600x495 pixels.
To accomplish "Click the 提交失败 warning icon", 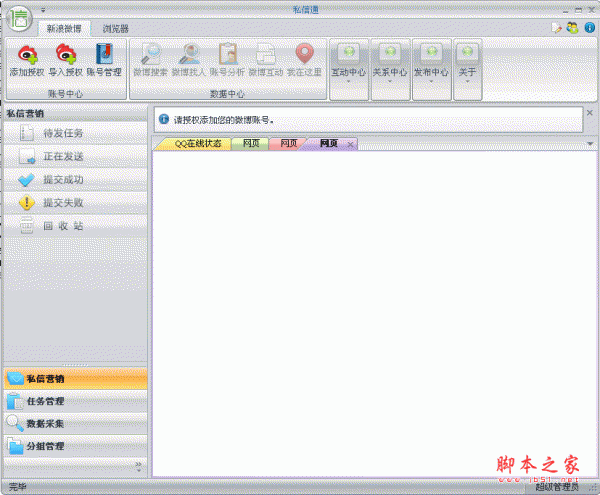I will (26, 203).
